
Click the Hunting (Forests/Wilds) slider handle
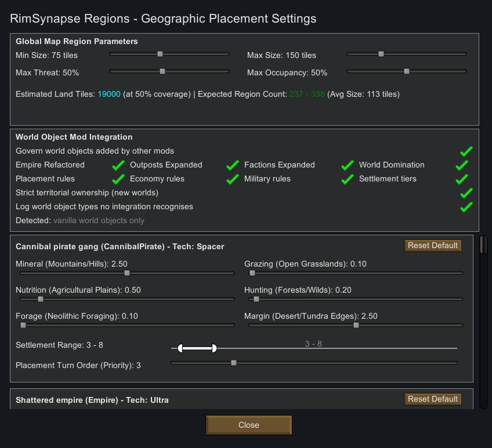click(256, 299)
